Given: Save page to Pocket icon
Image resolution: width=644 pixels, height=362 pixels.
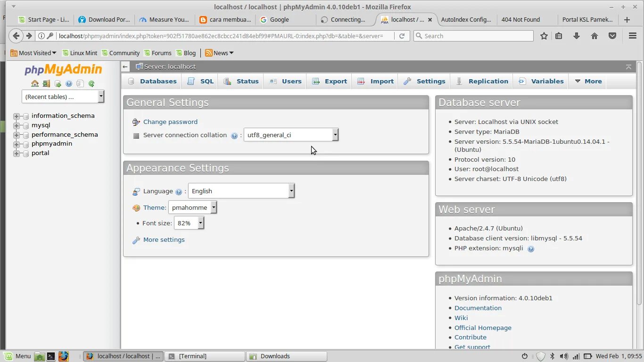Looking at the screenshot, I should [x=612, y=36].
